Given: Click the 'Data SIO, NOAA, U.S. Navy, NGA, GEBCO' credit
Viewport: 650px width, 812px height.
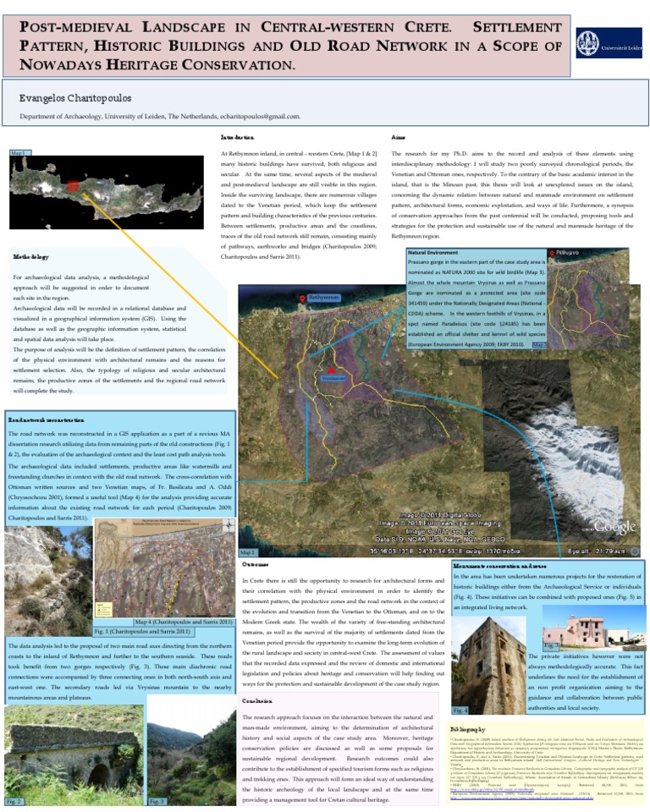Looking at the screenshot, I should click(x=439, y=539).
